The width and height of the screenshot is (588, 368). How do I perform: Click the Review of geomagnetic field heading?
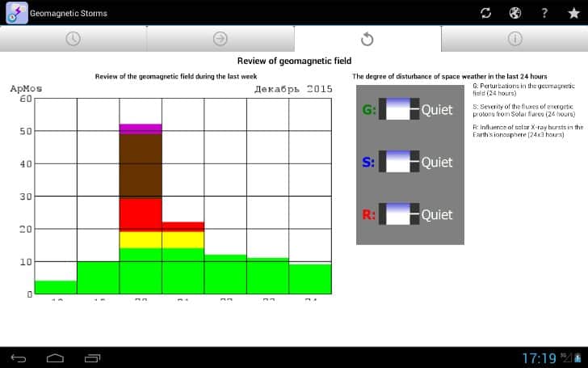coord(294,61)
